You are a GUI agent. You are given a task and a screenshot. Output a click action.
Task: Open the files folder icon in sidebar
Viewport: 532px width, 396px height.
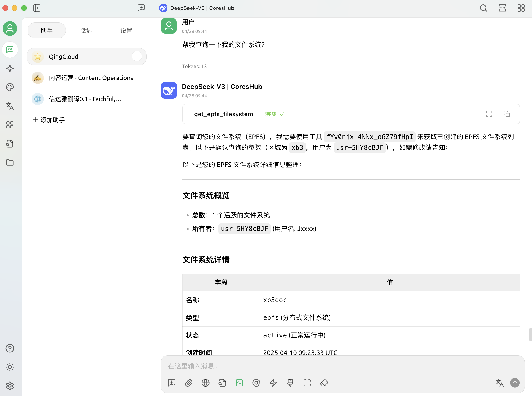[10, 162]
